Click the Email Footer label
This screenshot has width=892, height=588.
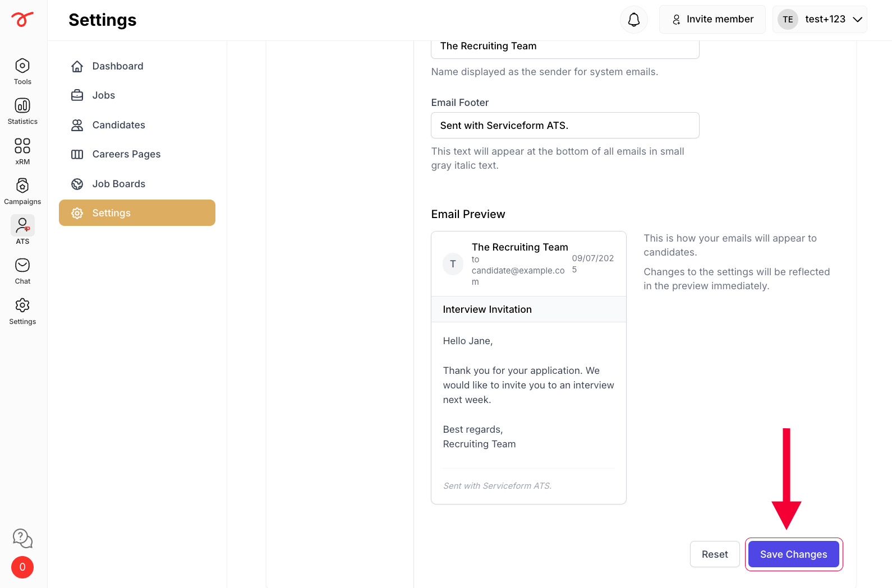459,103
